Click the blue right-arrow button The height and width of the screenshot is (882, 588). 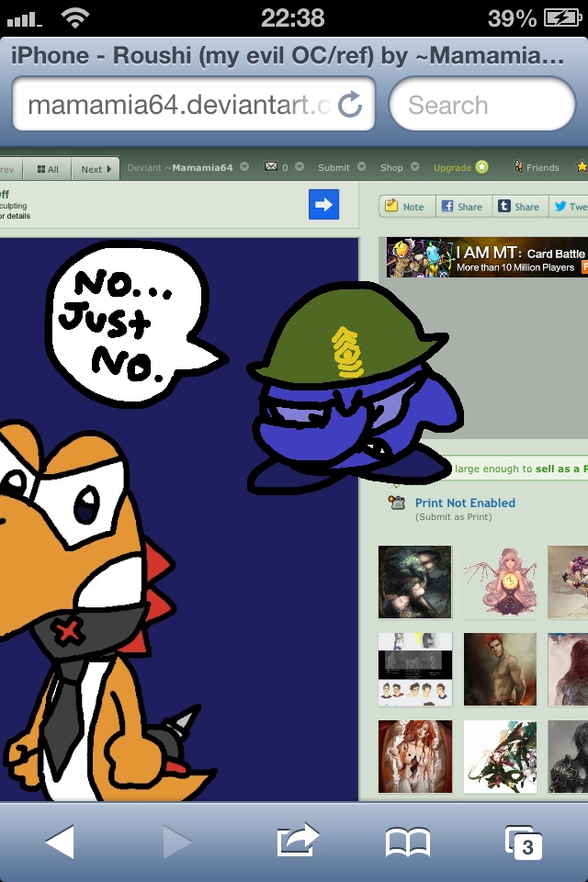(x=323, y=204)
